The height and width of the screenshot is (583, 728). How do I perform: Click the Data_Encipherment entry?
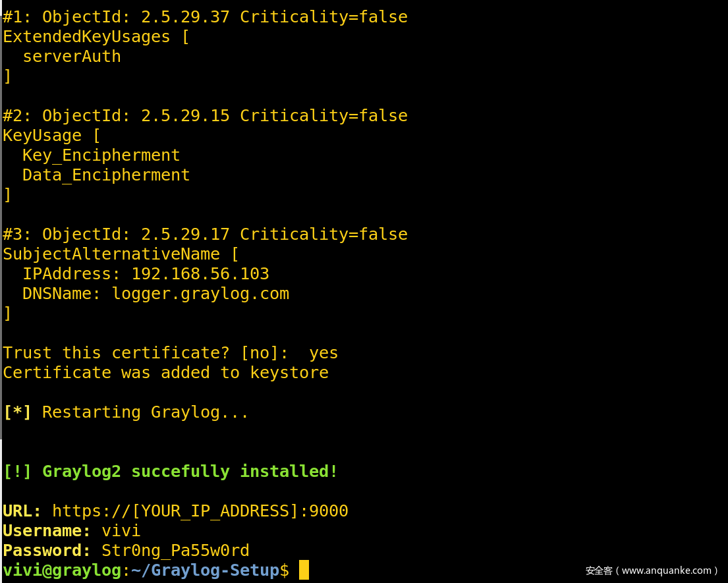(106, 175)
